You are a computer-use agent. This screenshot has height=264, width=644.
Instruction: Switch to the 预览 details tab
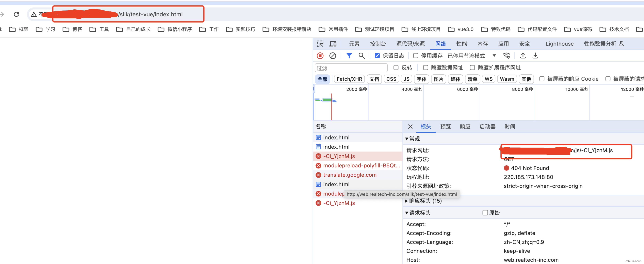click(445, 127)
